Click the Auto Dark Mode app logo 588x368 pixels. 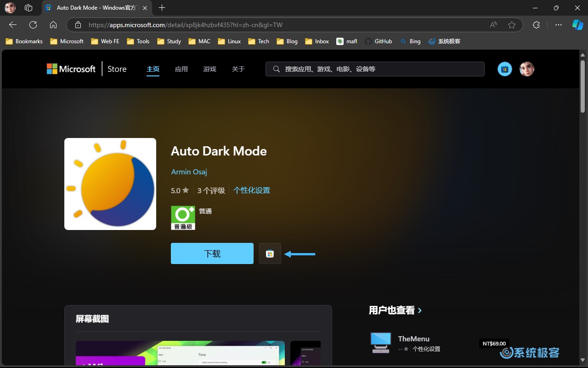tap(110, 184)
